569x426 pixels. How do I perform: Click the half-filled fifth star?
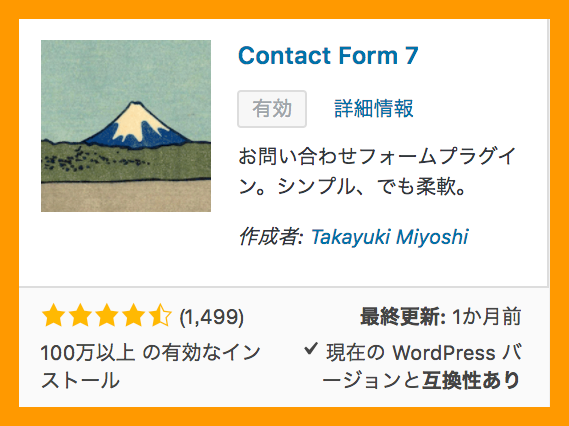(160, 316)
